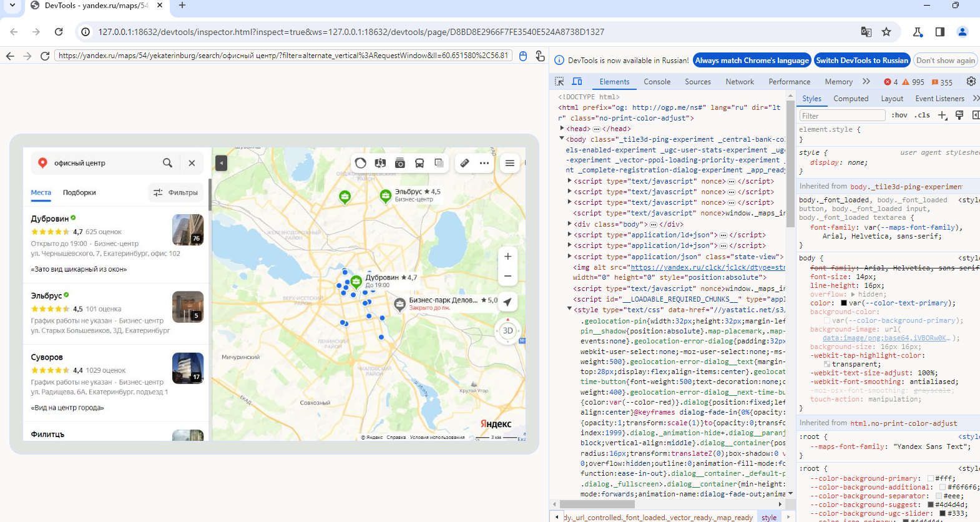The width and height of the screenshot is (980, 522).
Task: Click the inspect element picker icon
Action: click(559, 82)
